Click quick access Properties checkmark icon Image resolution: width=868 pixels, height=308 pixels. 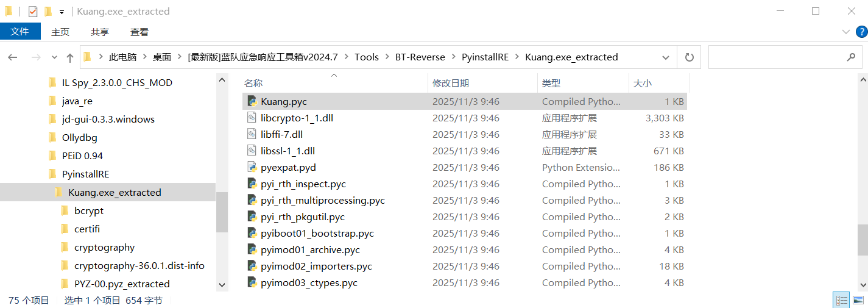click(33, 12)
